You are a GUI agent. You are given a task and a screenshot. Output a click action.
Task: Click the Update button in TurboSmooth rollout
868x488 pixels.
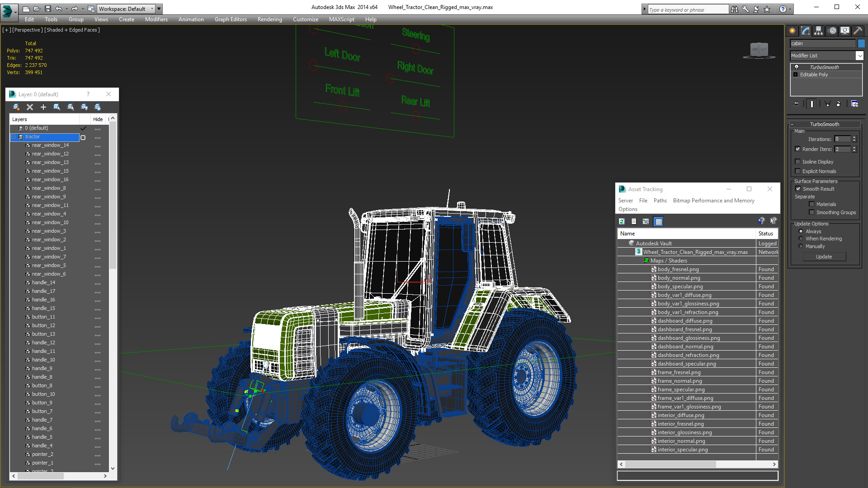pos(824,257)
